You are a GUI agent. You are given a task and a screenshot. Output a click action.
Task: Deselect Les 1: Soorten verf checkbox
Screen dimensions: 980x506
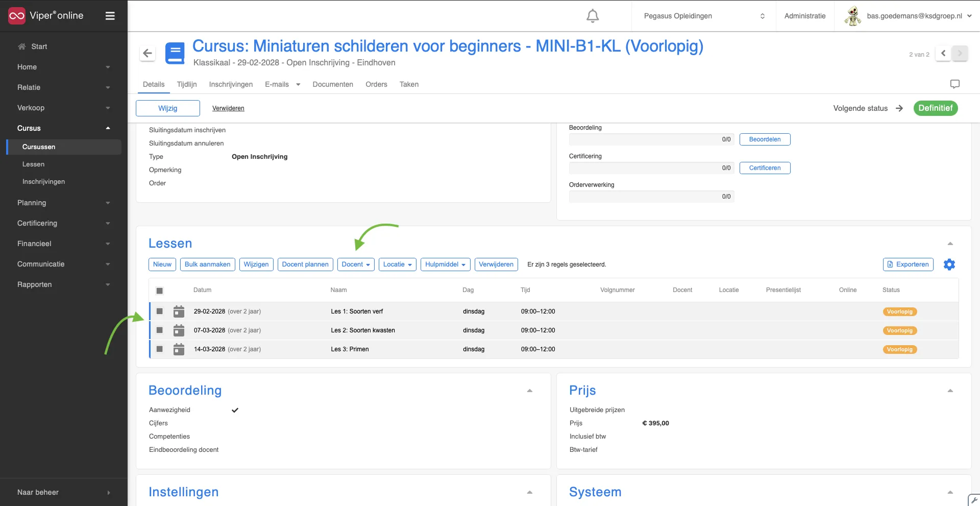tap(159, 311)
